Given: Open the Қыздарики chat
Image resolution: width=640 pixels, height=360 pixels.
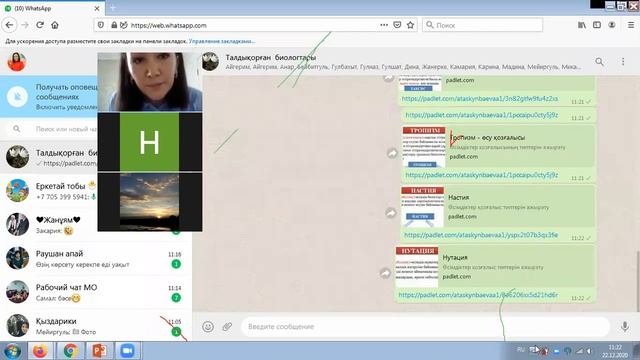Looking at the screenshot, I should coord(96,326).
